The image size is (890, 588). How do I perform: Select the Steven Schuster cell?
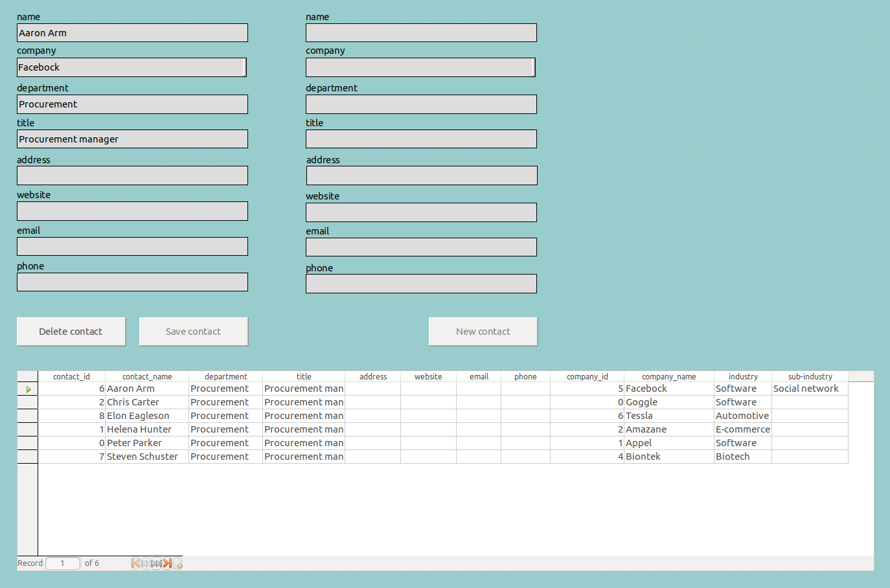[147, 457]
